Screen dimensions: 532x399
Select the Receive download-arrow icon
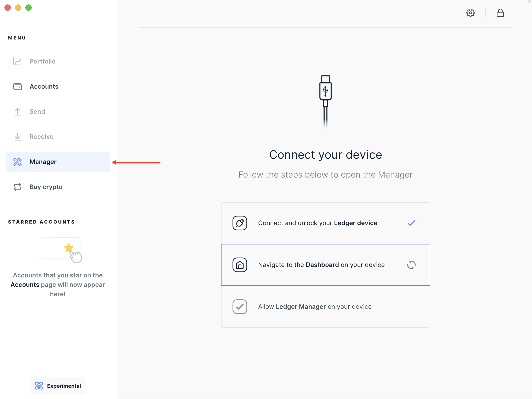[17, 136]
